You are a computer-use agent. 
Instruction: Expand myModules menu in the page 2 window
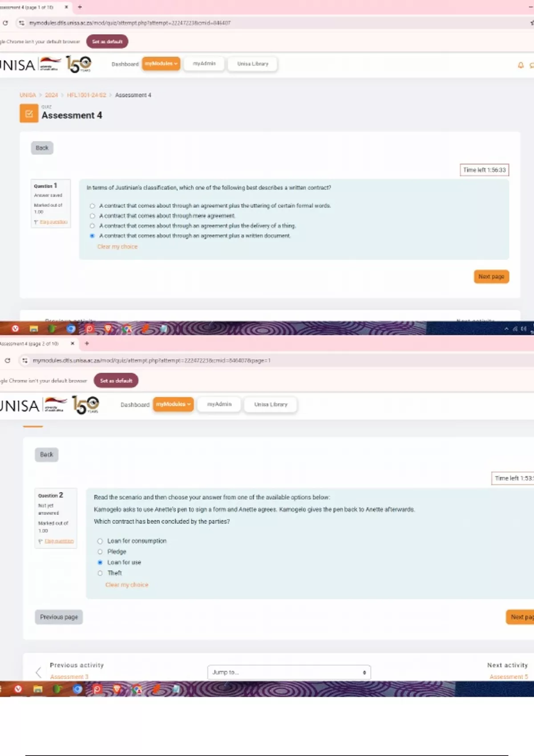pyautogui.click(x=173, y=404)
